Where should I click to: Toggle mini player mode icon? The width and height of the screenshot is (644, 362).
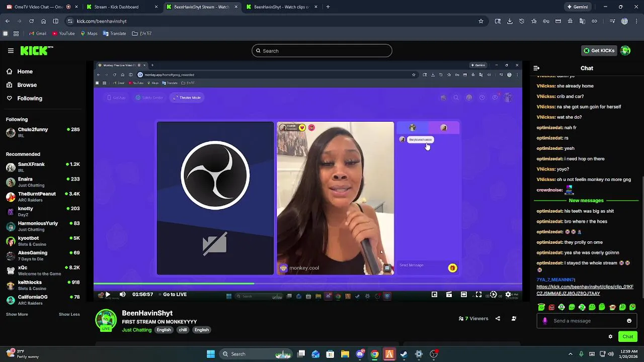pyautogui.click(x=434, y=295)
